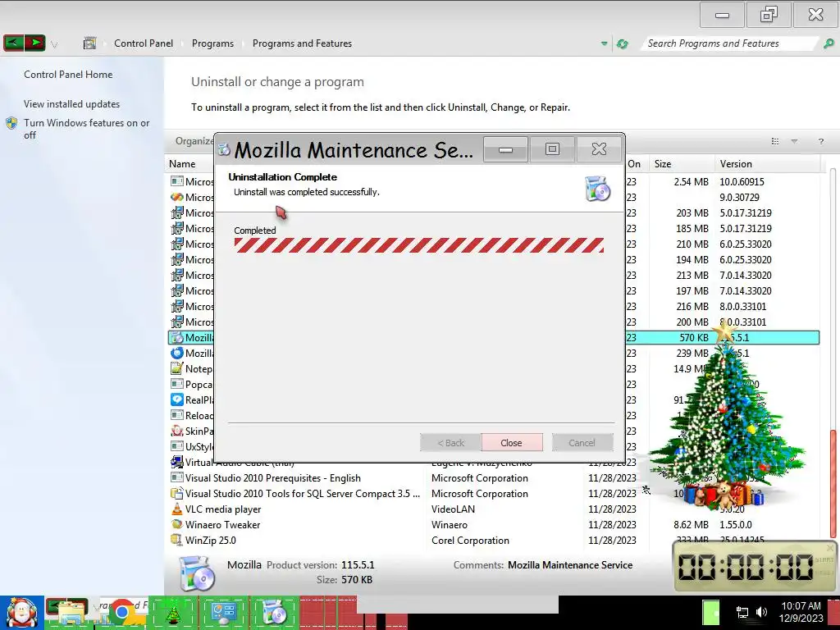840x630 pixels.
Task: Click the 00:00:00 timer gadget display
Action: tap(746, 567)
